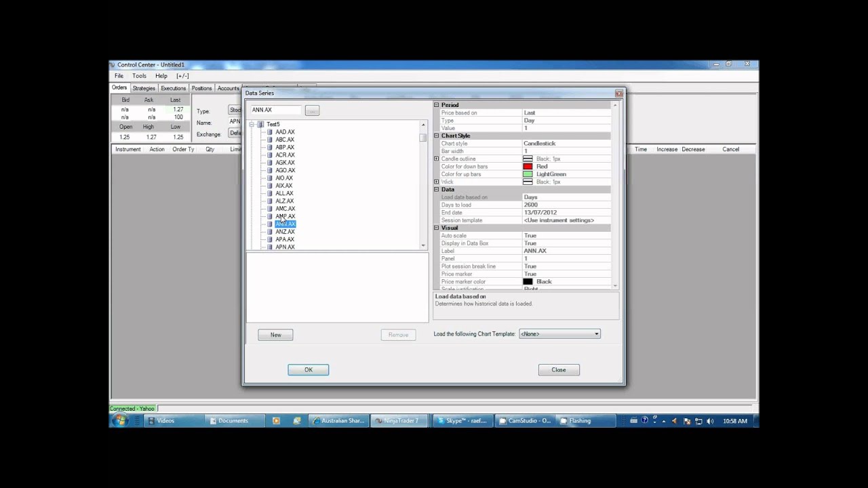
Task: Click the instrument icon beside AIX.AX
Action: coord(270,186)
